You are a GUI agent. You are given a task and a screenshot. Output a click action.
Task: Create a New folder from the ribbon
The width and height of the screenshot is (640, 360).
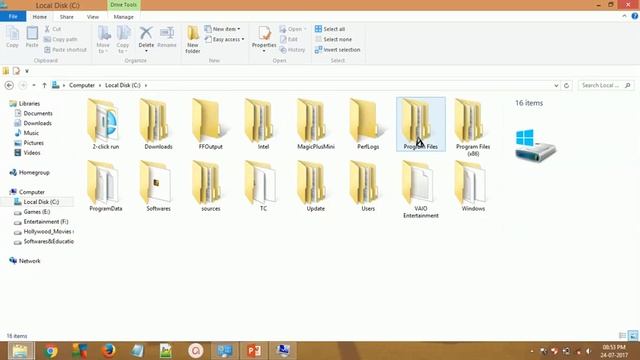point(193,40)
